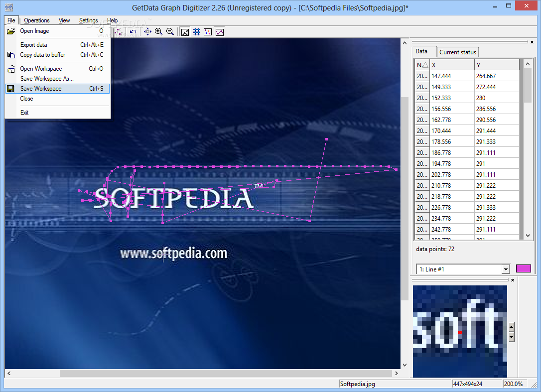This screenshot has height=392, width=541.
Task: Close the data panel with its x button
Action: (532, 42)
